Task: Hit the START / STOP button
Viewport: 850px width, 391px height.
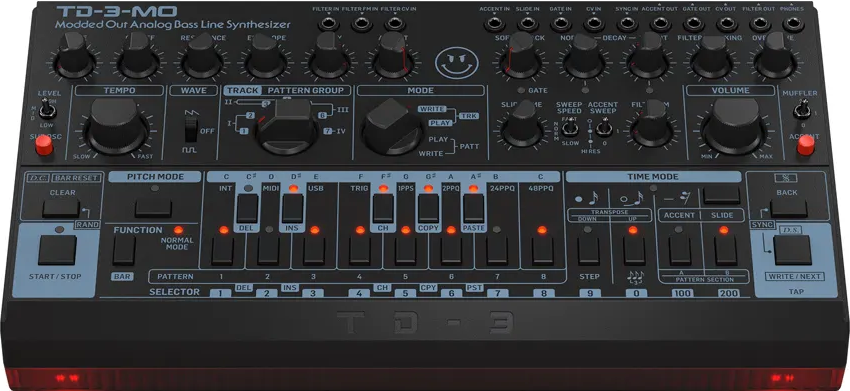Action: click(57, 250)
